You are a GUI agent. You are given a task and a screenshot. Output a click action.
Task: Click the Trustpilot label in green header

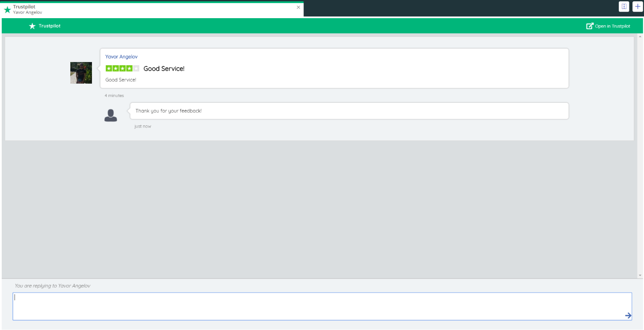point(50,26)
